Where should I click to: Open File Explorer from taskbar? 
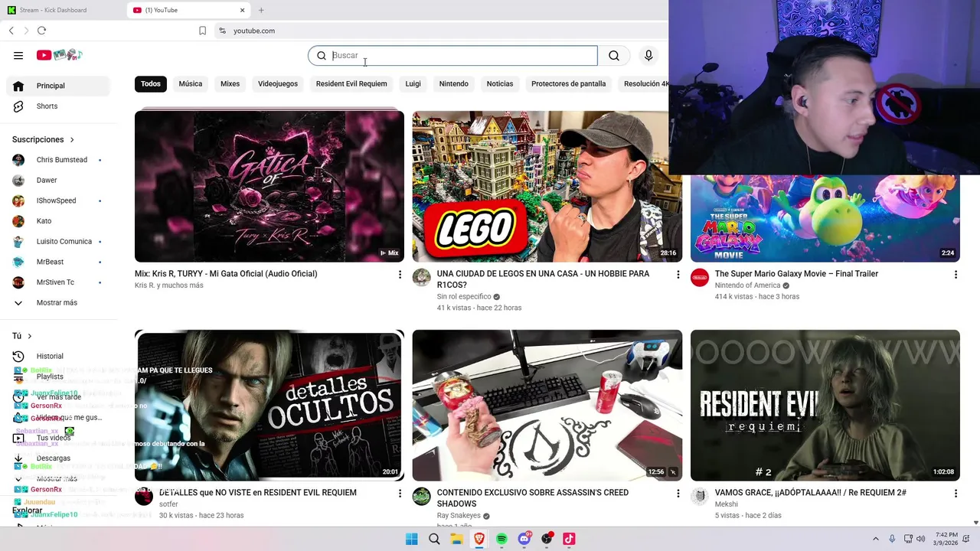(x=456, y=539)
